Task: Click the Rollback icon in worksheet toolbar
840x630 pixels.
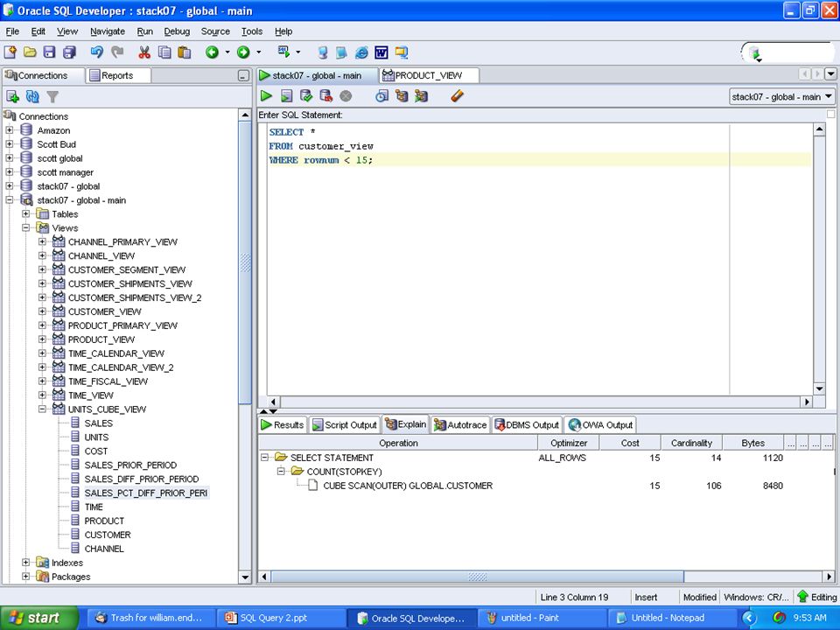Action: point(326,96)
